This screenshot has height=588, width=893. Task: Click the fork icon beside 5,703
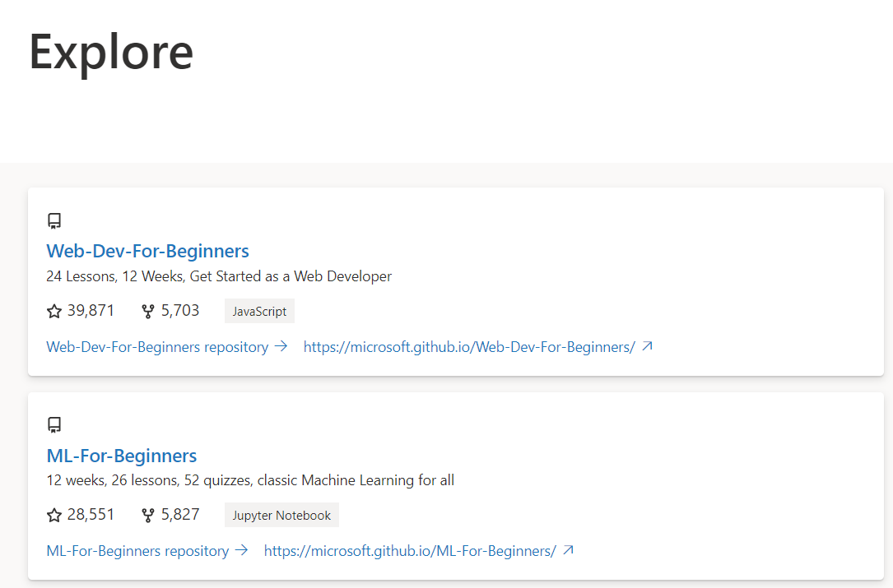(148, 312)
